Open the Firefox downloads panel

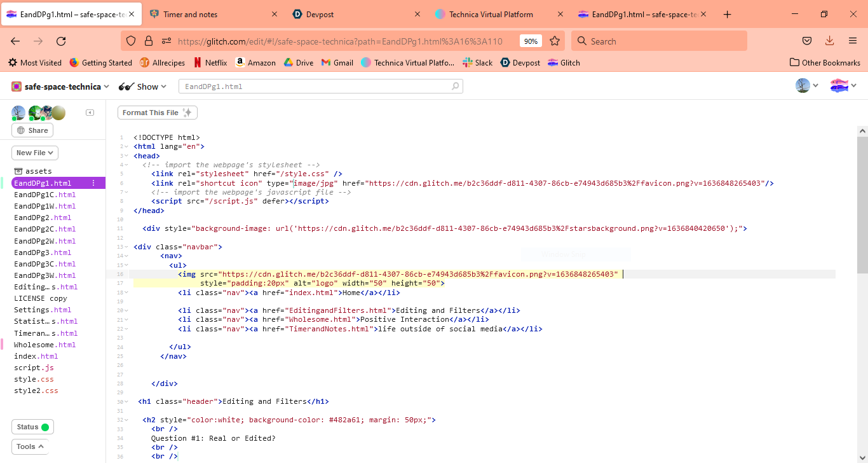click(830, 41)
